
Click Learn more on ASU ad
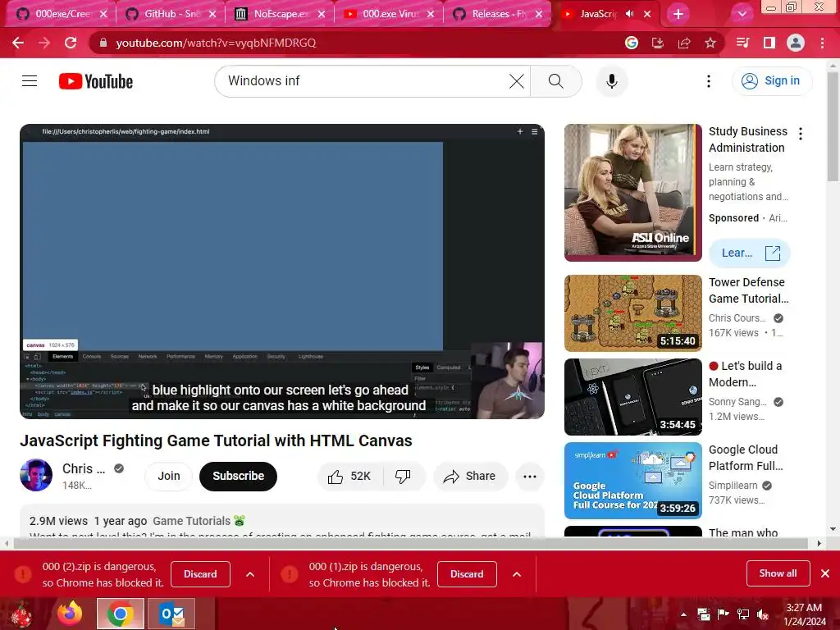point(750,253)
